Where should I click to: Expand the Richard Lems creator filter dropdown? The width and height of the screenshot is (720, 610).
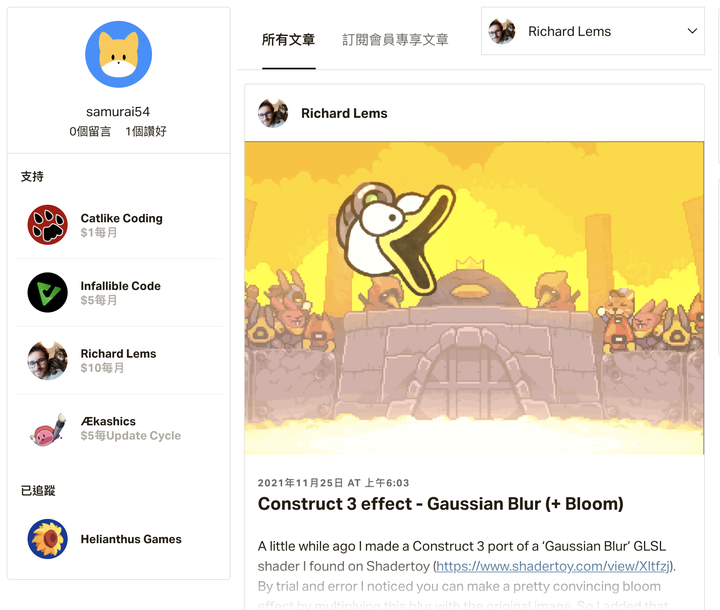coord(593,31)
